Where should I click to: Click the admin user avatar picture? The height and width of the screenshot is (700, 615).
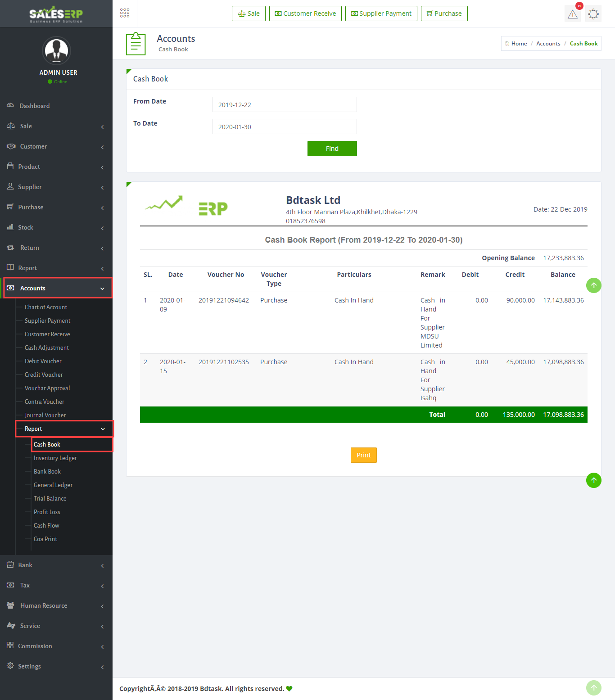56,50
